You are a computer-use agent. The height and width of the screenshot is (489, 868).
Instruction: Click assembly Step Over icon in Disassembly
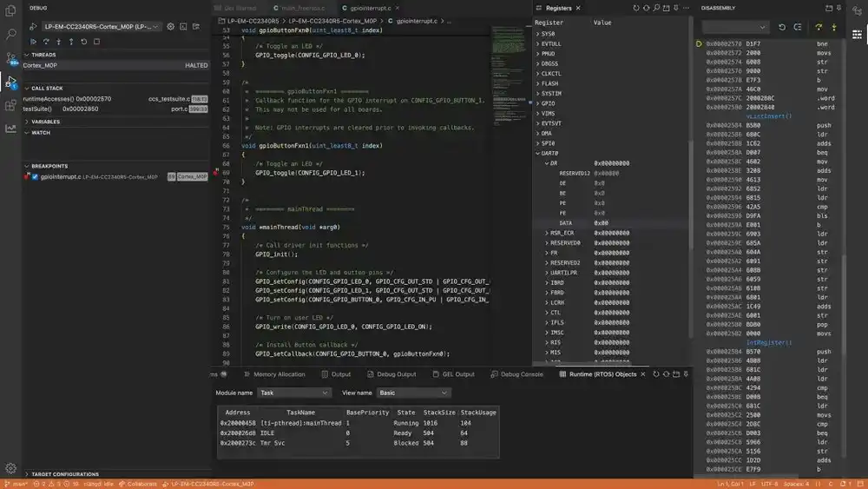(819, 27)
